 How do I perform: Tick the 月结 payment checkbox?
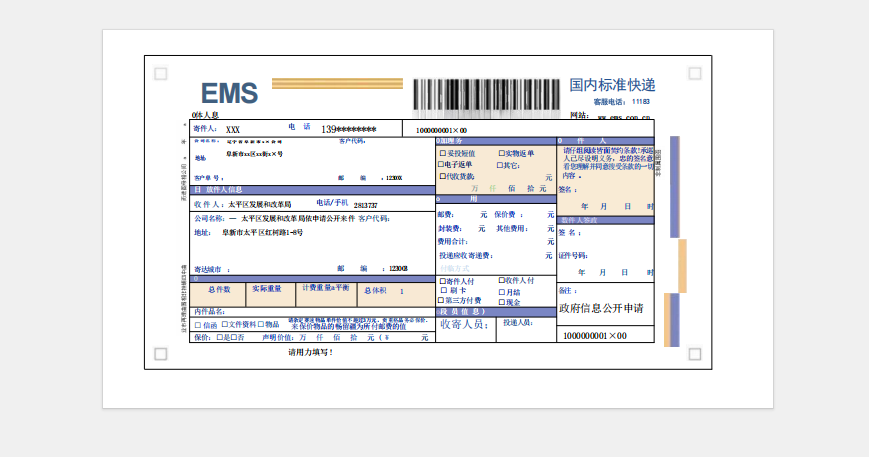(502, 292)
